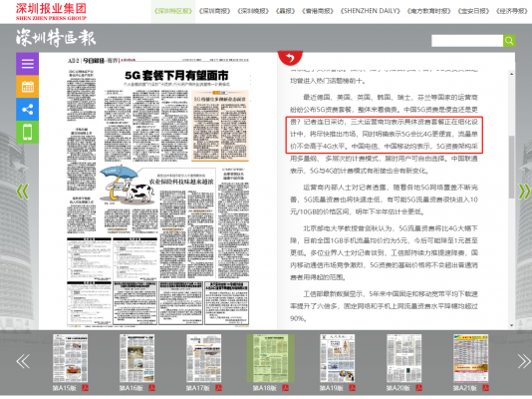Viewport: 532px width, 399px height.
Task: Download PDF for page A19
Action: click(353, 388)
